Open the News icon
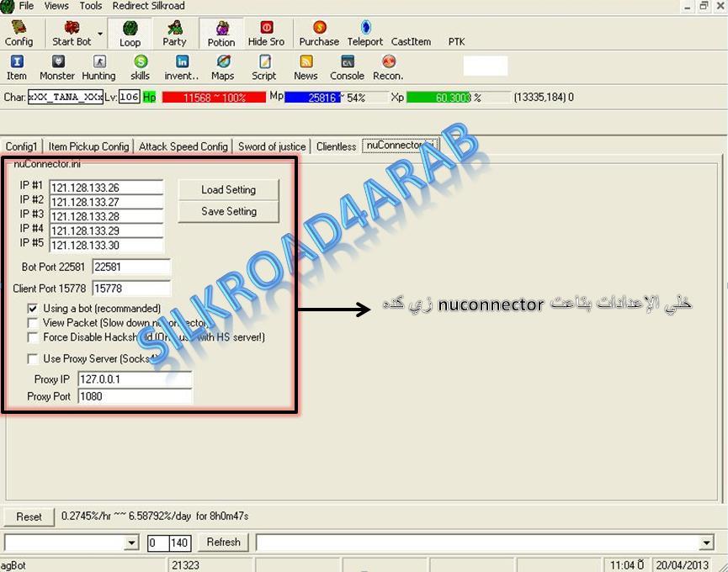Screen dimensions: 728x572 tap(306, 67)
